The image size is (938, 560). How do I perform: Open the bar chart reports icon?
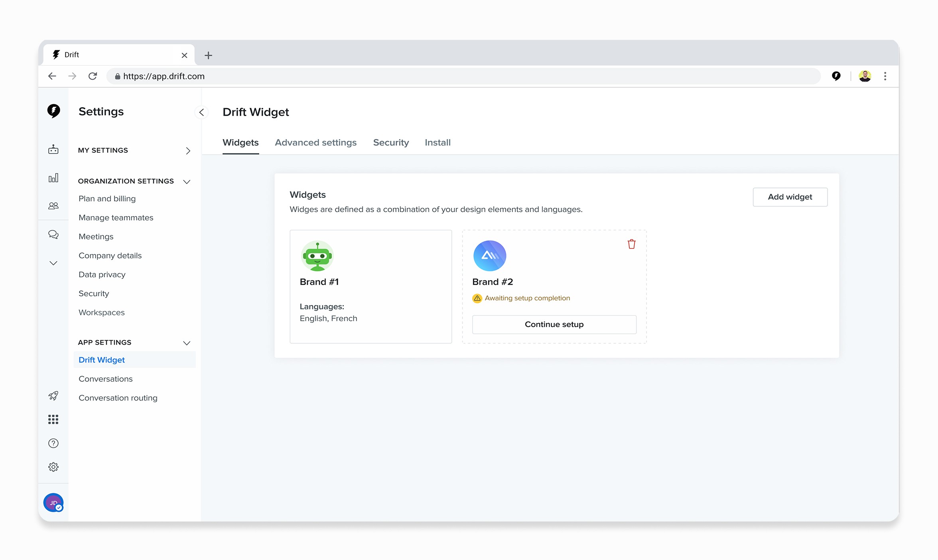(53, 178)
